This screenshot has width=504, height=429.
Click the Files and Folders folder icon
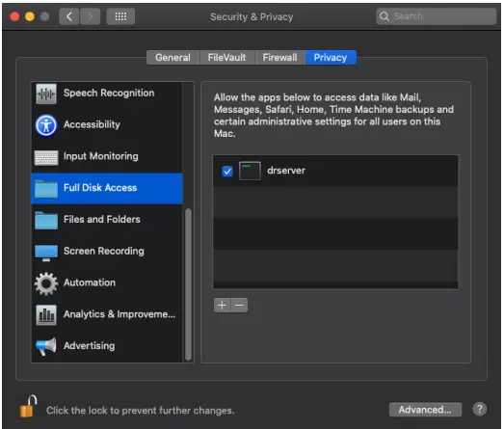(x=46, y=221)
